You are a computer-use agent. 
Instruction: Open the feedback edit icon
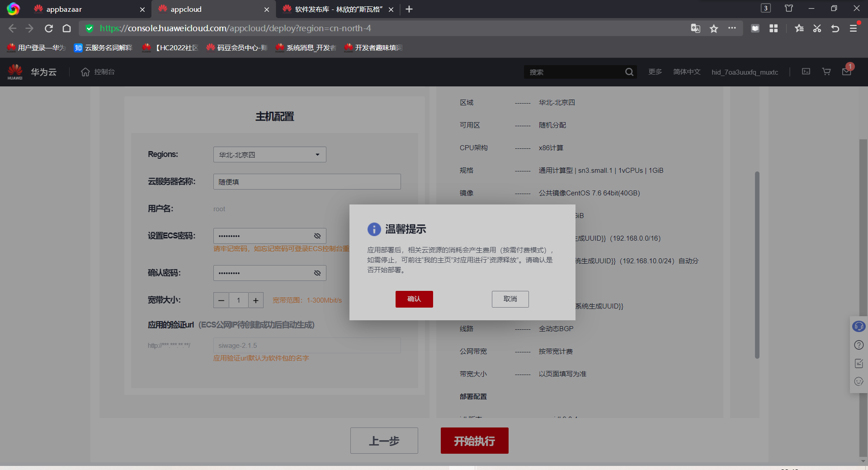859,363
